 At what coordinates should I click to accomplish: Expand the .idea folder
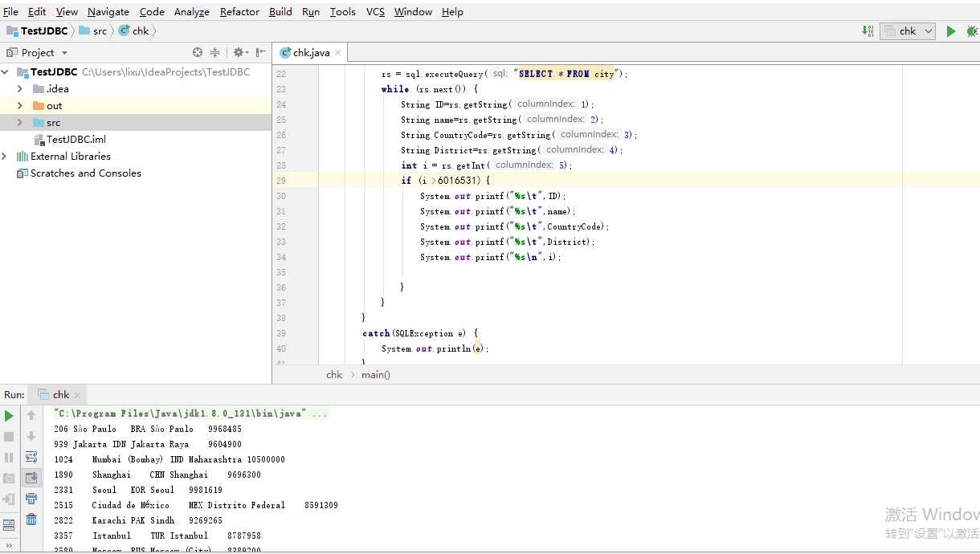(x=20, y=89)
